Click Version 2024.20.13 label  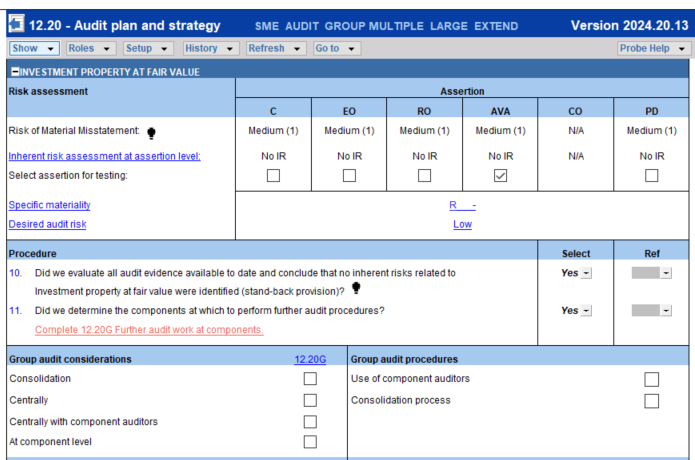(629, 25)
